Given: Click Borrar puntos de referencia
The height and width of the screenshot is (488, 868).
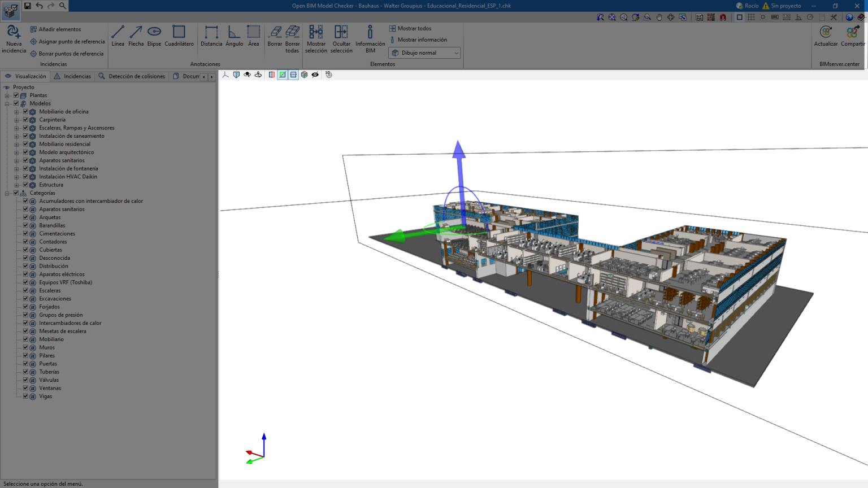Looking at the screenshot, I should coord(67,54).
